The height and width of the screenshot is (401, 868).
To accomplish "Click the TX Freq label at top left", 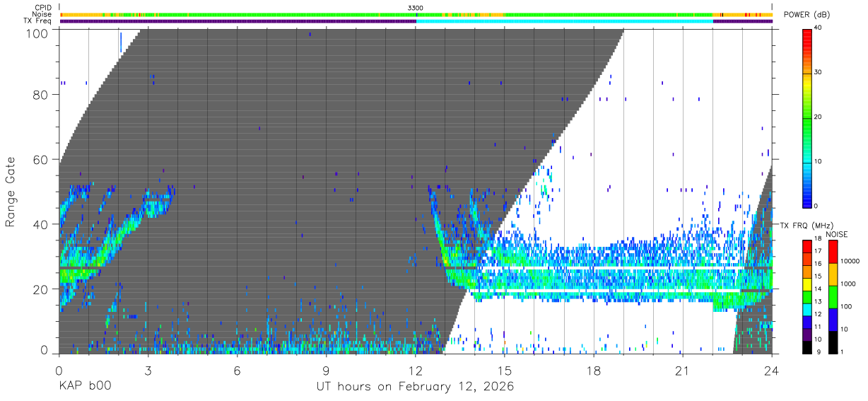I will coord(38,21).
